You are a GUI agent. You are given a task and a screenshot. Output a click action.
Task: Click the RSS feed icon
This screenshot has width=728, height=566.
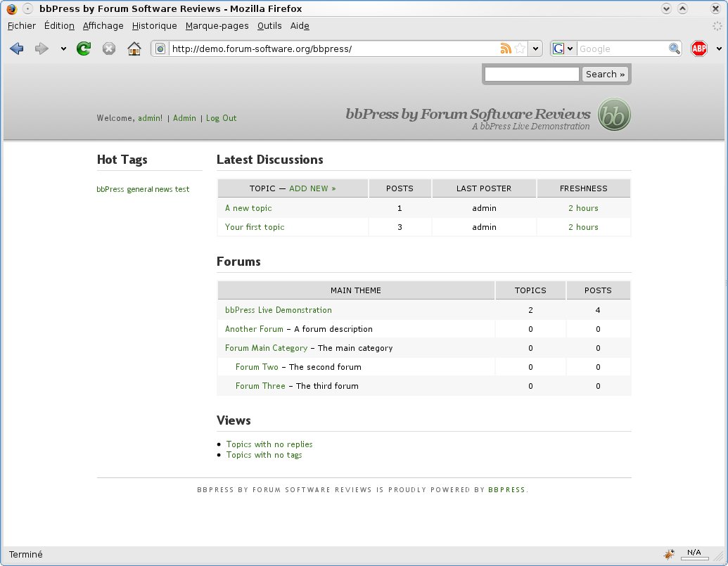(506, 49)
